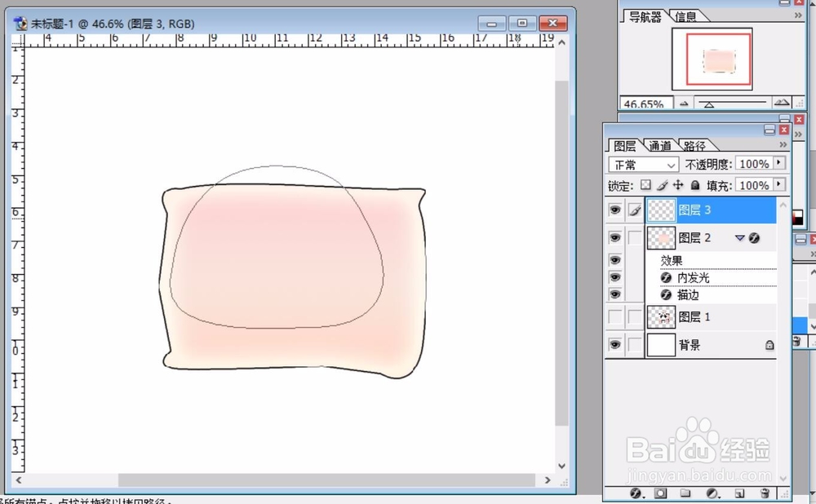The width and height of the screenshot is (816, 504).
Task: Click the lock image pixels brush icon
Action: [x=662, y=184]
